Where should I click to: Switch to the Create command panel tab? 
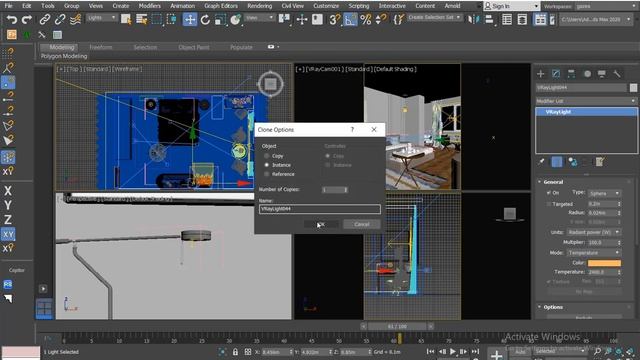541,74
